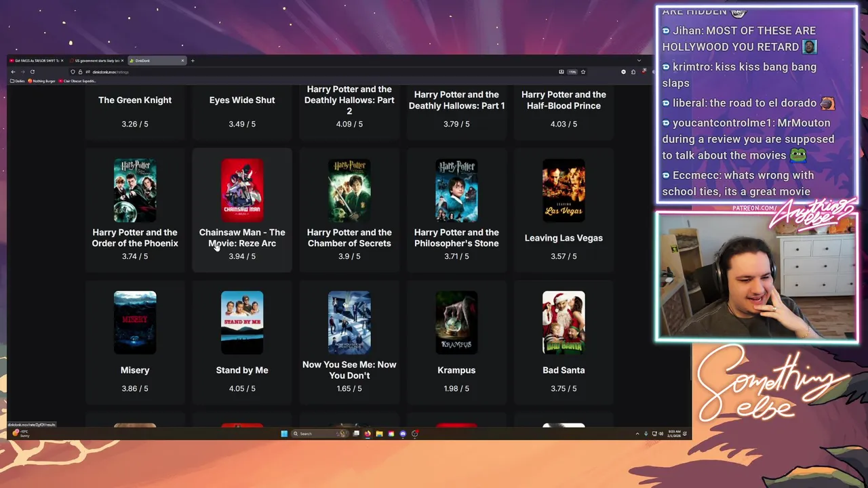This screenshot has width=868, height=488.
Task: Reload the page with refresh icon
Action: pos(32,72)
